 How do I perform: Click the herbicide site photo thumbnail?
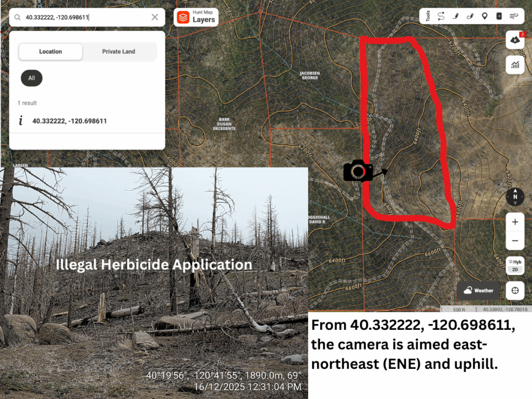[154, 283]
